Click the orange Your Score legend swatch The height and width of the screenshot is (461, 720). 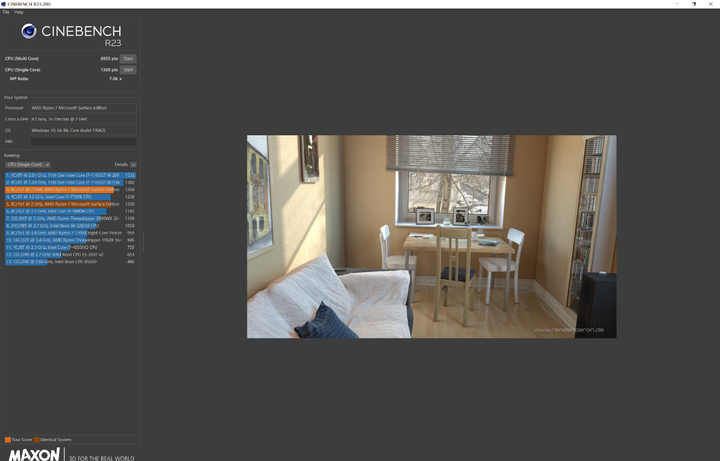8,440
